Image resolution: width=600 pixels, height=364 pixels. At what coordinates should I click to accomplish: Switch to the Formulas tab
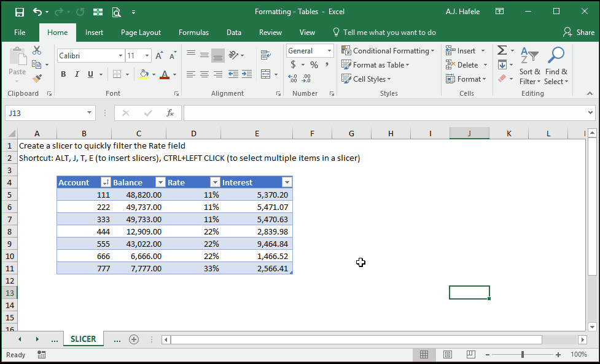point(193,33)
